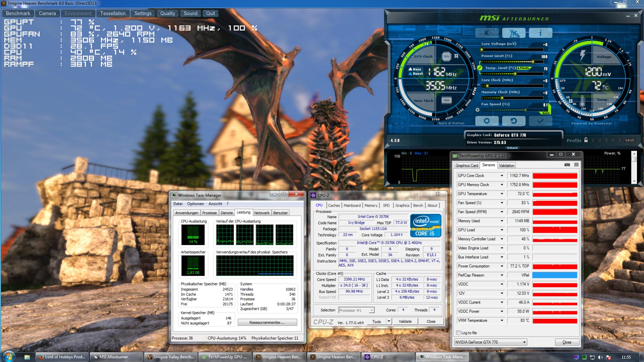The height and width of the screenshot is (362, 644).
Task: Click the volume speaker tray icon
Action: [600, 357]
